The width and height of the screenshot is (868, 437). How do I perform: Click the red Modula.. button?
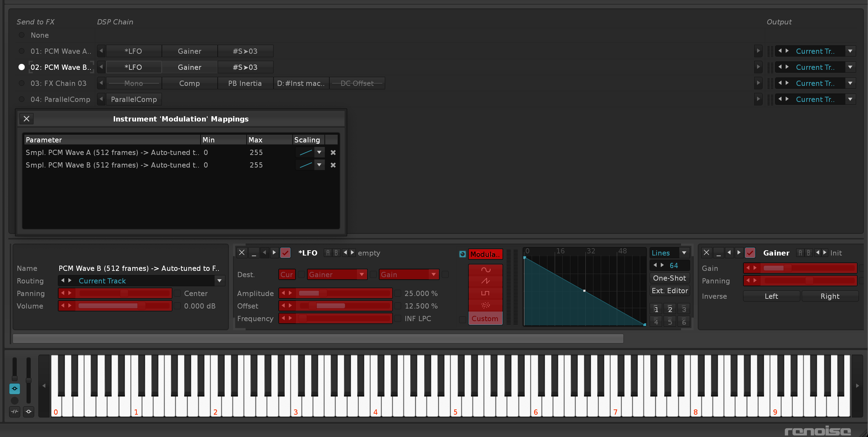(x=485, y=254)
